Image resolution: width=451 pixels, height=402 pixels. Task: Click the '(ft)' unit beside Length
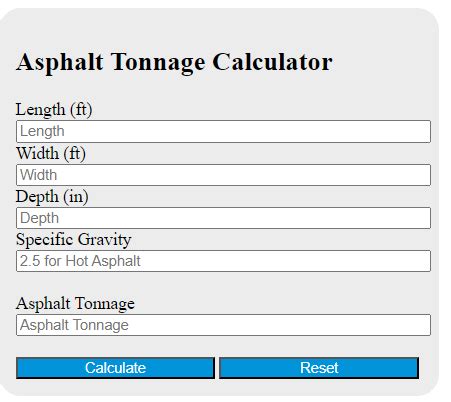[x=81, y=110]
